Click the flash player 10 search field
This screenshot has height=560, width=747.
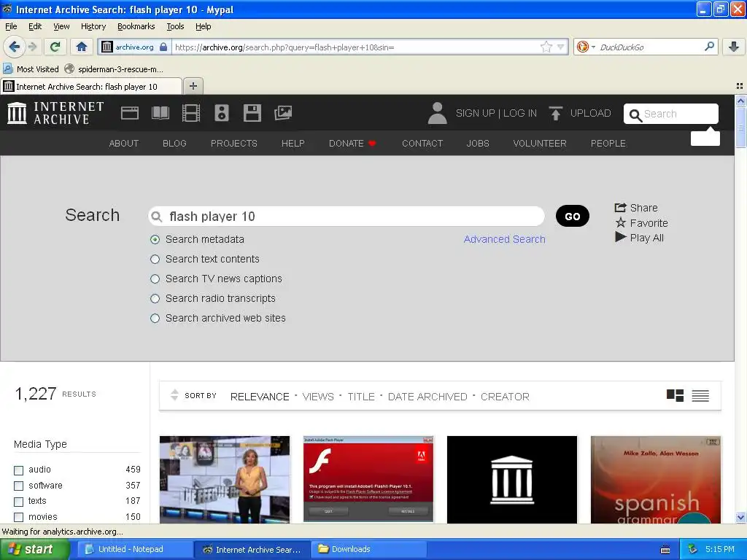[x=347, y=216]
